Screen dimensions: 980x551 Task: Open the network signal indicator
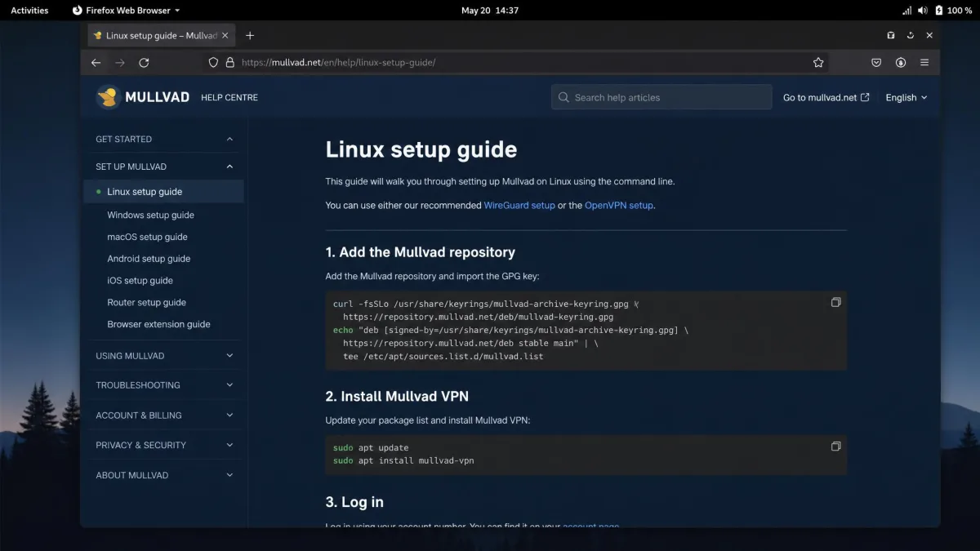pos(906,11)
